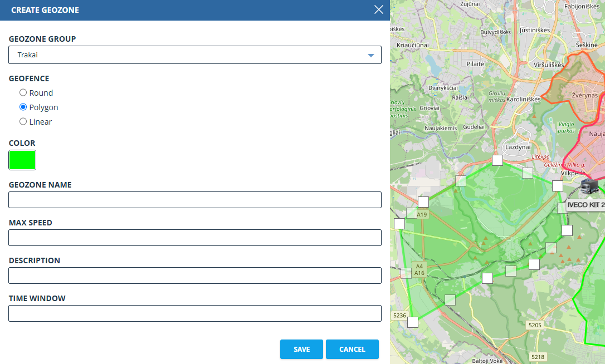Expand the Trakai group selector

point(195,55)
